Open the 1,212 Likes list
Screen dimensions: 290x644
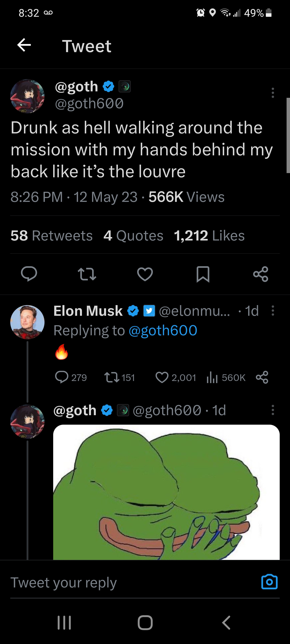point(209,235)
